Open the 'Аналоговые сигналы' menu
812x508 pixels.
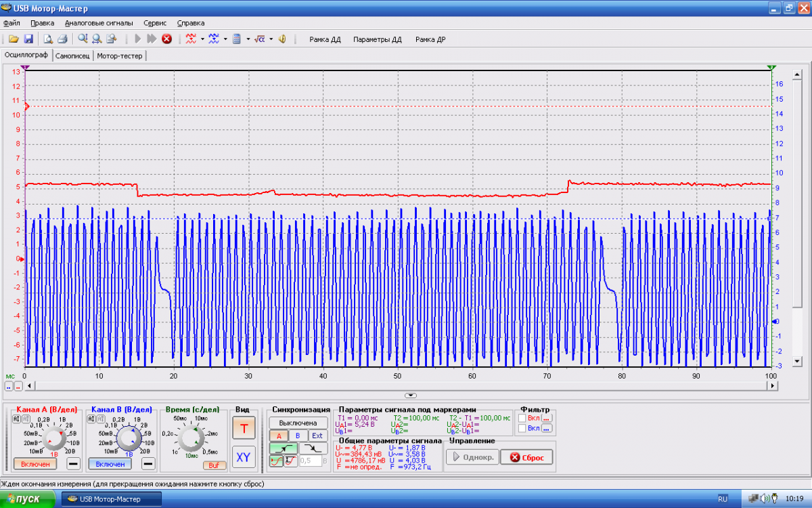[99, 23]
